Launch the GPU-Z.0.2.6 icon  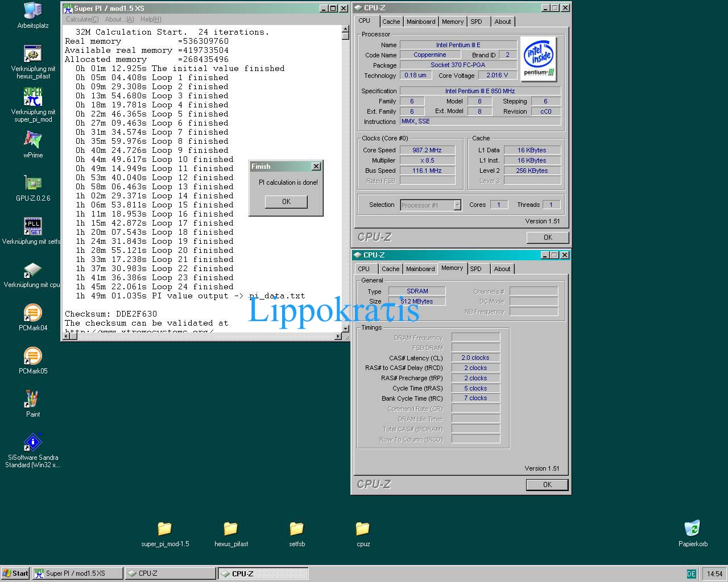coord(33,183)
